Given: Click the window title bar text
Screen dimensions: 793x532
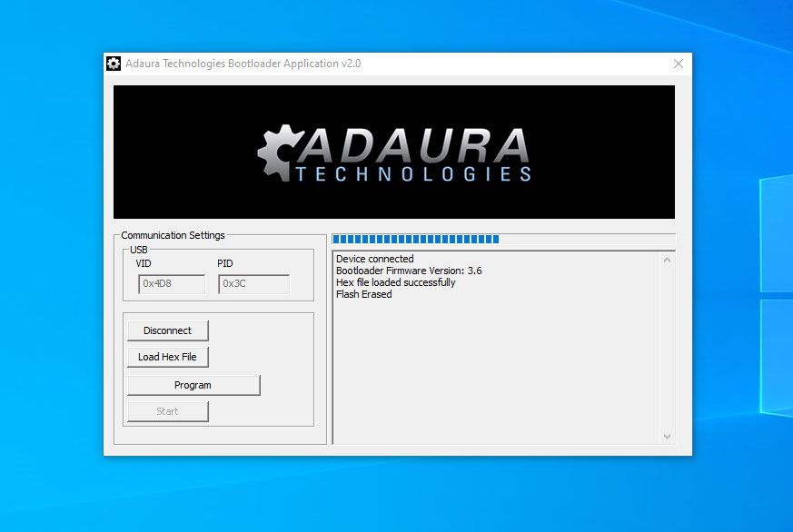Looking at the screenshot, I should [243, 64].
